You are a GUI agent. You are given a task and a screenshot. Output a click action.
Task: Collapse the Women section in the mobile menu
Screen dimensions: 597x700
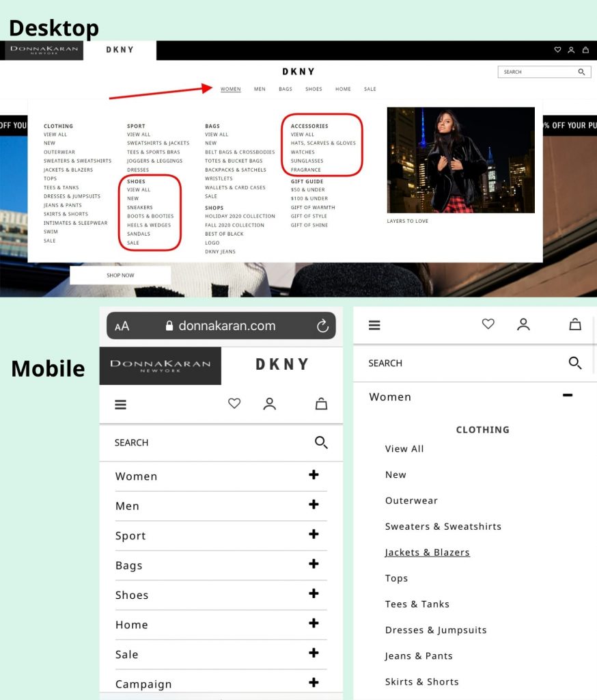click(x=568, y=395)
